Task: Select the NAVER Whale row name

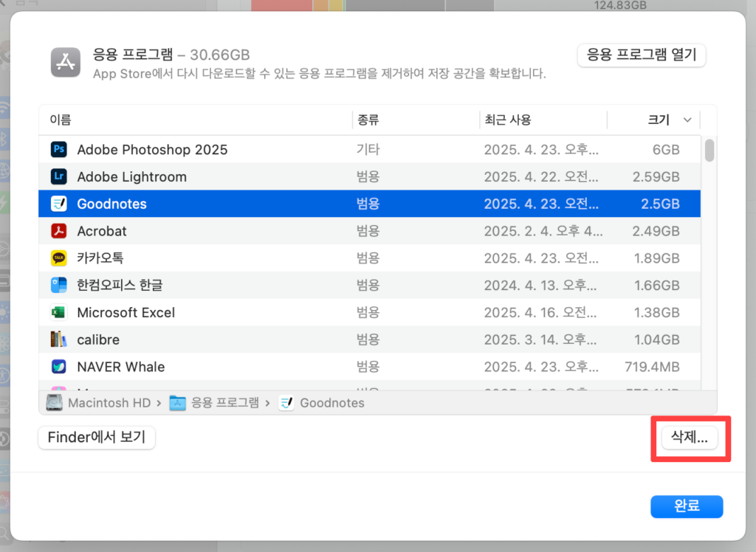Action: coord(121,367)
